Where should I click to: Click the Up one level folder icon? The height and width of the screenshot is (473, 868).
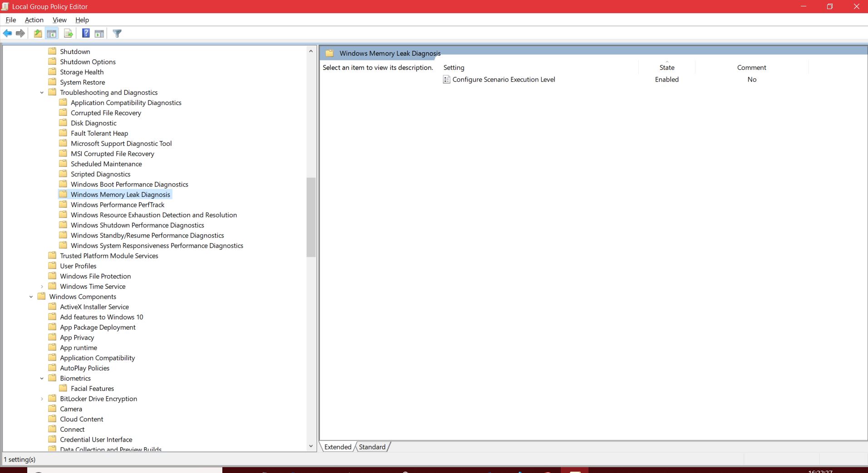coord(38,34)
